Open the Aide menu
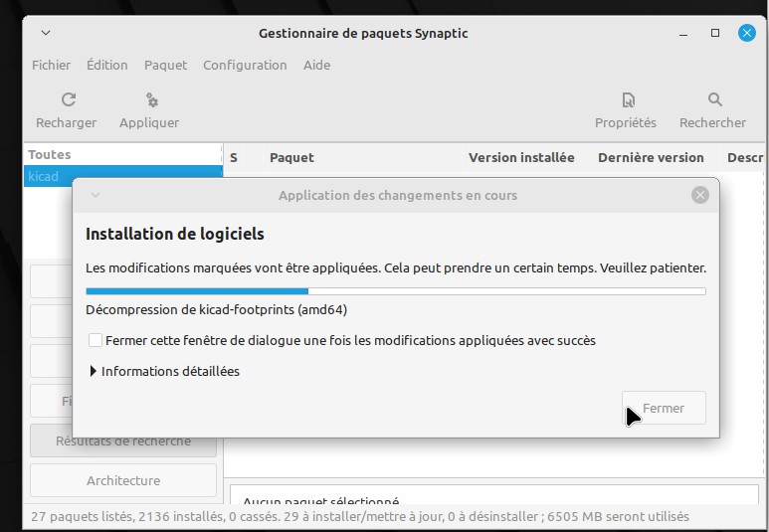The width and height of the screenshot is (769, 532). tap(316, 65)
